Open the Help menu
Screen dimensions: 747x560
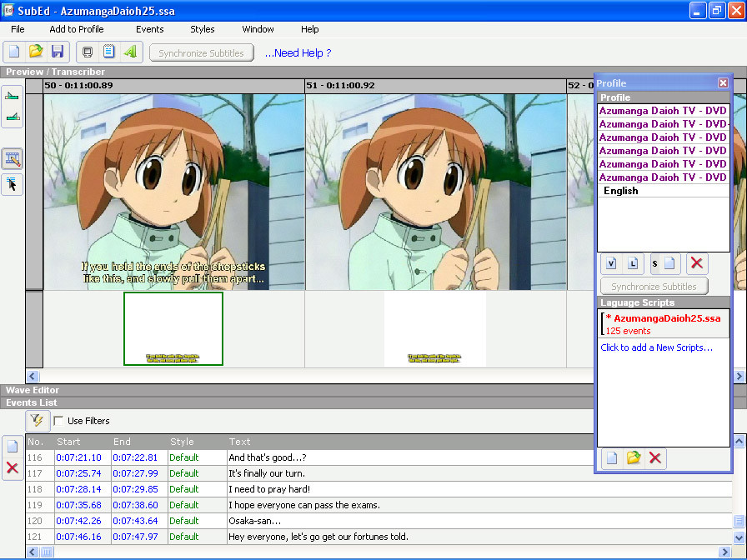pos(309,29)
